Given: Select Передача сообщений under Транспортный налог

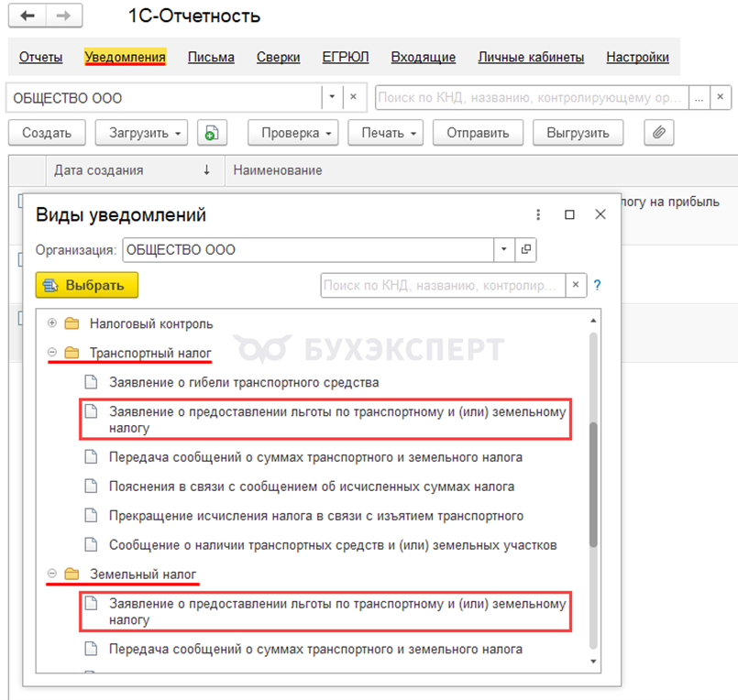Looking at the screenshot, I should [315, 457].
